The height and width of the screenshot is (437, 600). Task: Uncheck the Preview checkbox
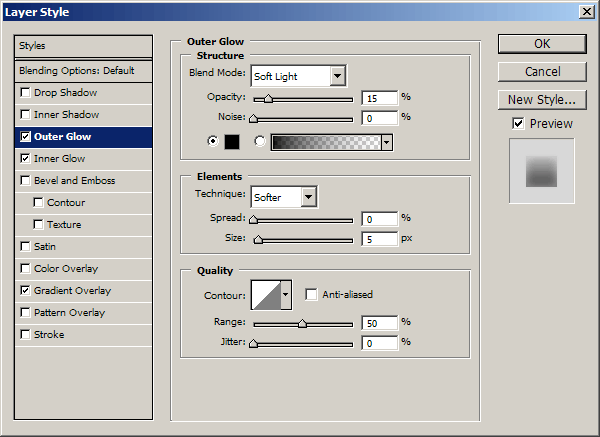point(517,124)
